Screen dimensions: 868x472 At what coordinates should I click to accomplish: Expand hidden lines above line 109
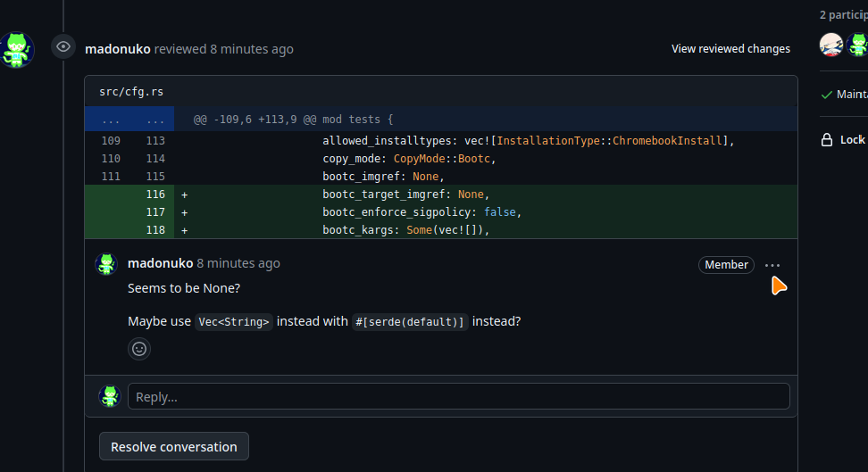click(x=111, y=119)
